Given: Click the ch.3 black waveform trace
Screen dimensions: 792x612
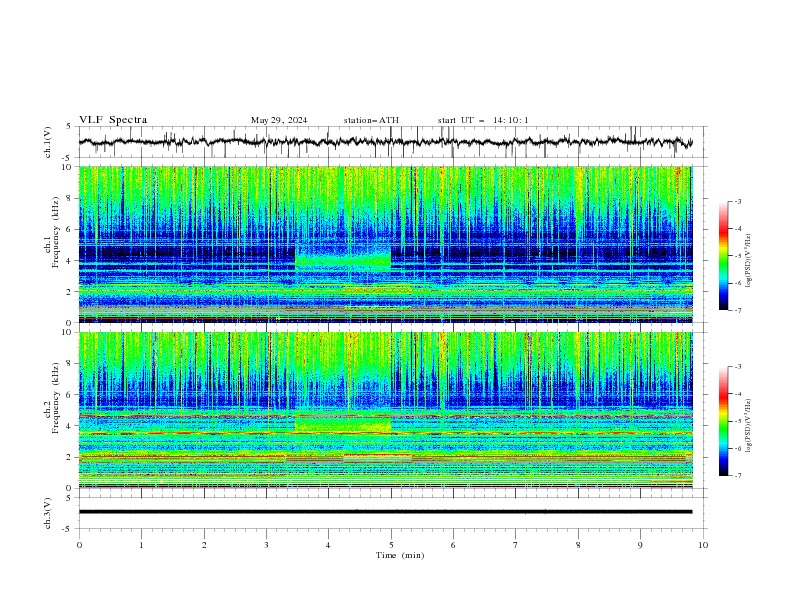Looking at the screenshot, I should tap(386, 512).
